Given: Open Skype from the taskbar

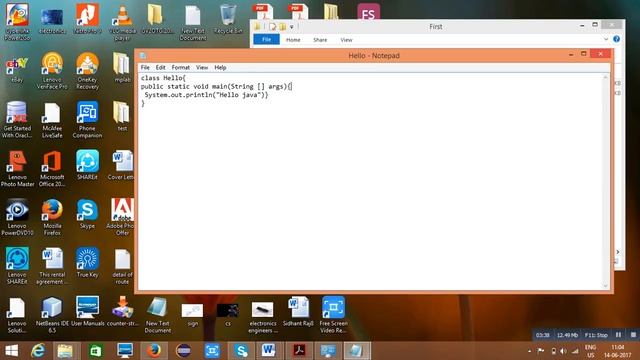Looking at the screenshot, I should click(x=241, y=351).
